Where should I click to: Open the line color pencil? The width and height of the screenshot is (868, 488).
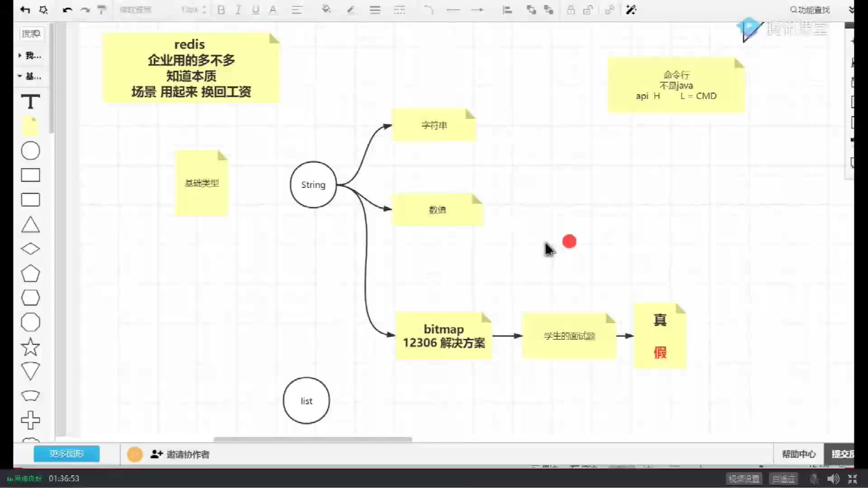click(351, 10)
